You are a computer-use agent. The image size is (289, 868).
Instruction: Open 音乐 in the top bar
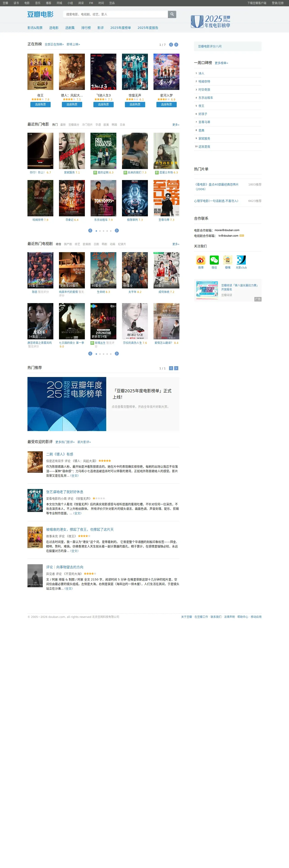tap(38, 3)
